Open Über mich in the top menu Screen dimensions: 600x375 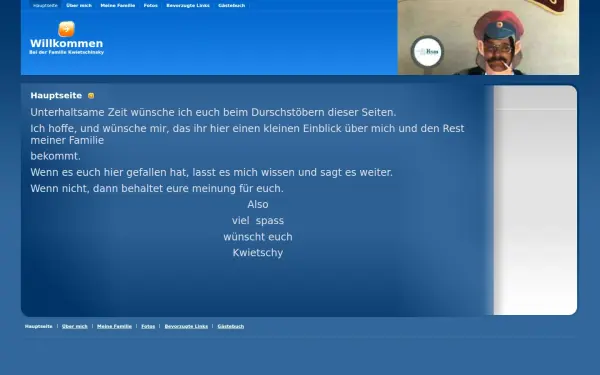pyautogui.click(x=79, y=6)
